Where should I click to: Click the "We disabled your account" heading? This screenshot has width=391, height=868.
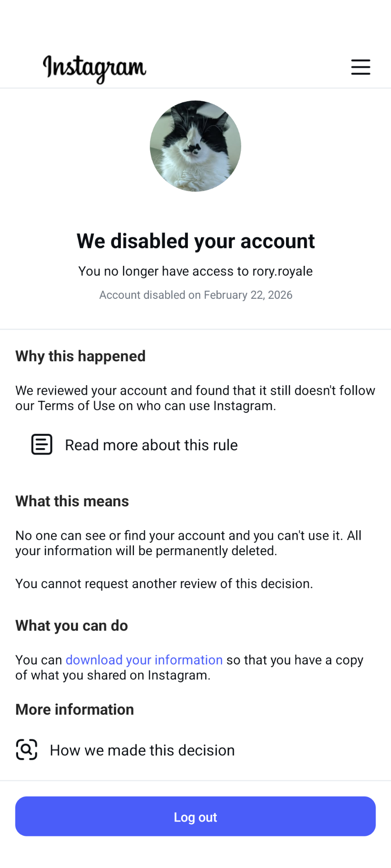point(195,241)
